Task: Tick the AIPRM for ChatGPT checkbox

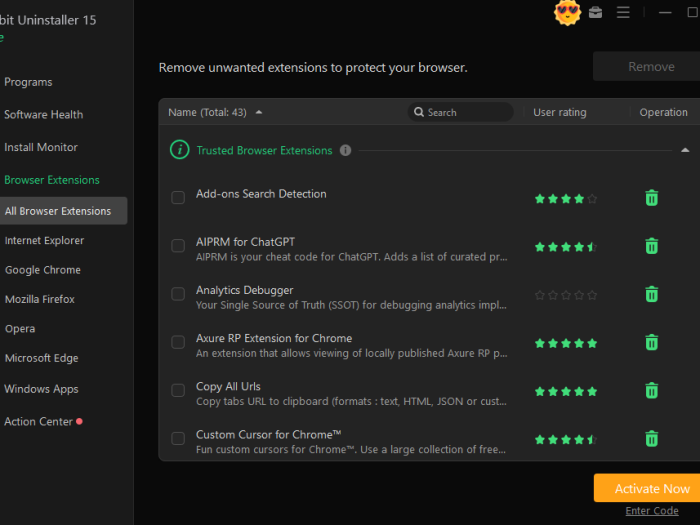Action: tap(178, 246)
